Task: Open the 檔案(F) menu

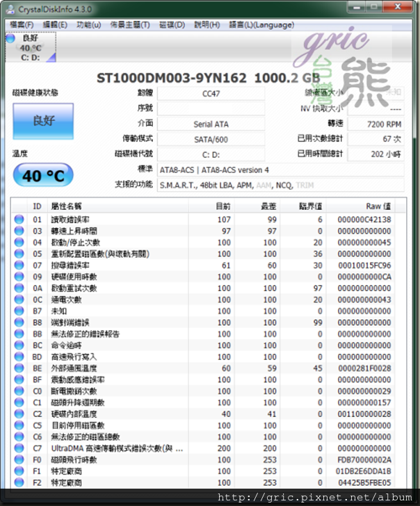Action: 22,25
